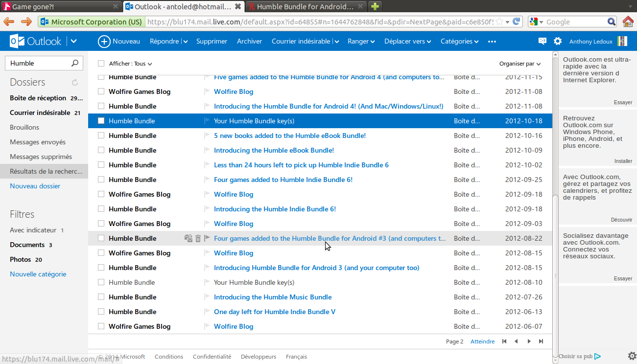Viewport: 637px width, 364px height.
Task: Open the Déplacer vers menu
Action: (x=407, y=42)
